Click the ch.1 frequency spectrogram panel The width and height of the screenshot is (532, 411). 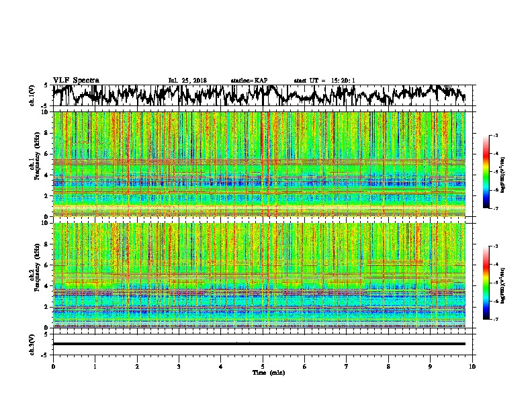click(x=259, y=164)
